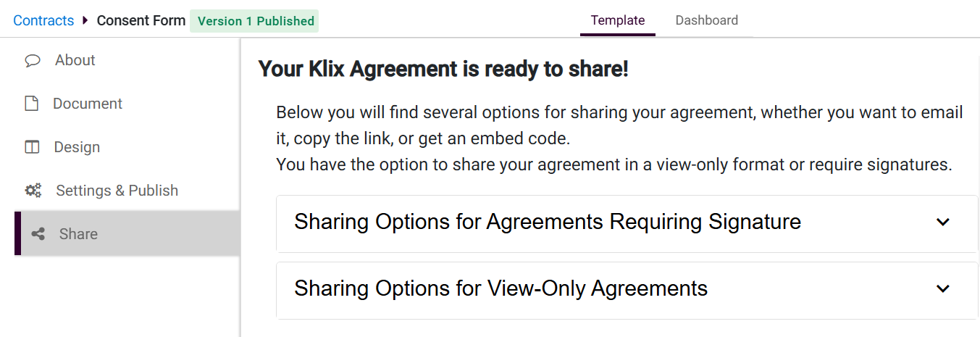The height and width of the screenshot is (337, 980).
Task: Select the Share sidebar label
Action: 78,235
